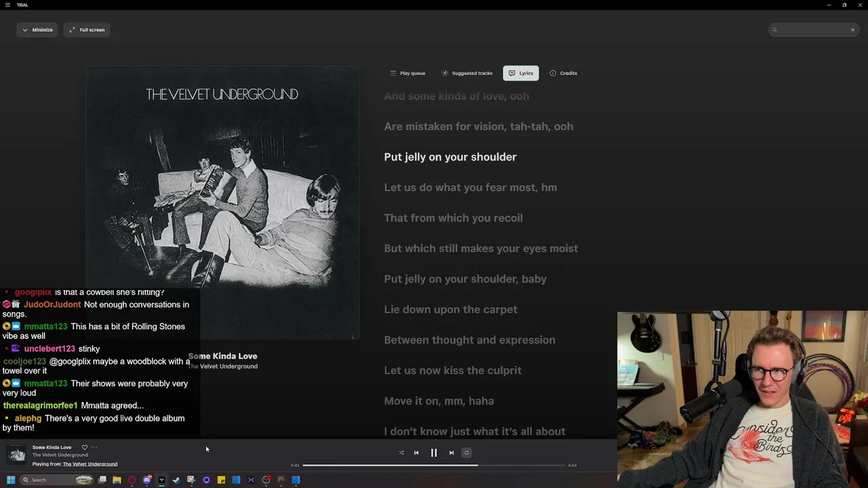Switch to the Suggested tracks tab
Viewport: 868px width, 488px height.
click(467, 73)
